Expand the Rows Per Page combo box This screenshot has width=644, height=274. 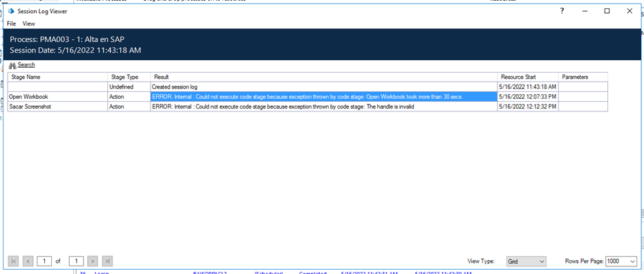[621, 262]
